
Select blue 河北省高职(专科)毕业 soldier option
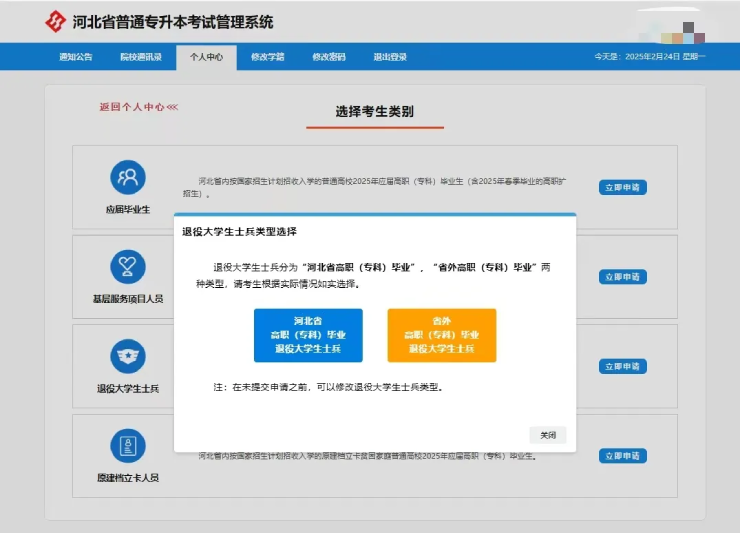(x=308, y=335)
